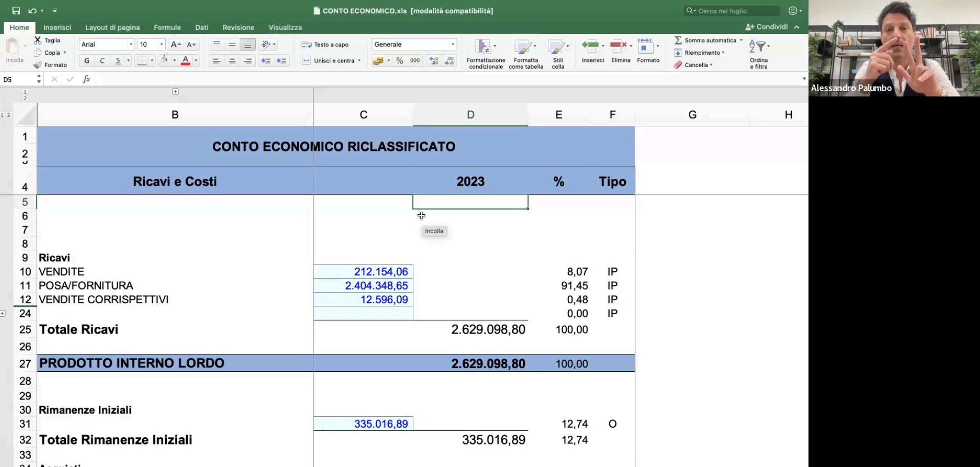
Task: Toggle bold G button
Action: pyautogui.click(x=87, y=61)
